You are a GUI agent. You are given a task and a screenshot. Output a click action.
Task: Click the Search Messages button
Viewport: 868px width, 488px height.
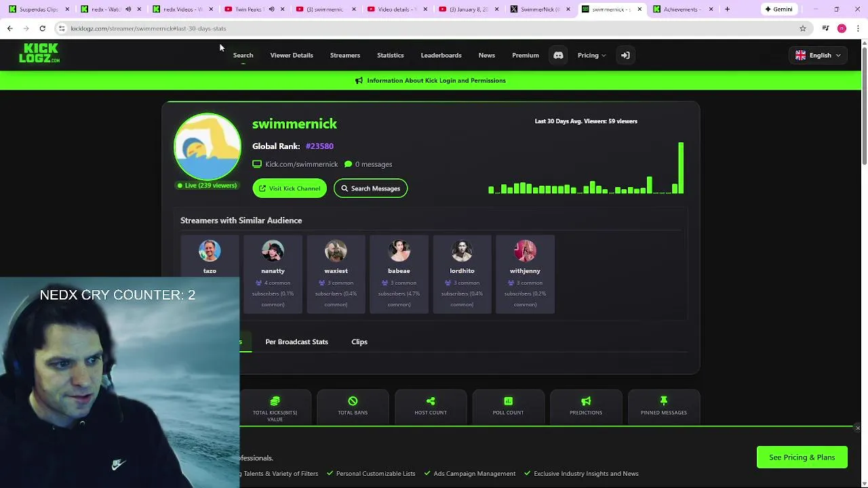(x=370, y=188)
